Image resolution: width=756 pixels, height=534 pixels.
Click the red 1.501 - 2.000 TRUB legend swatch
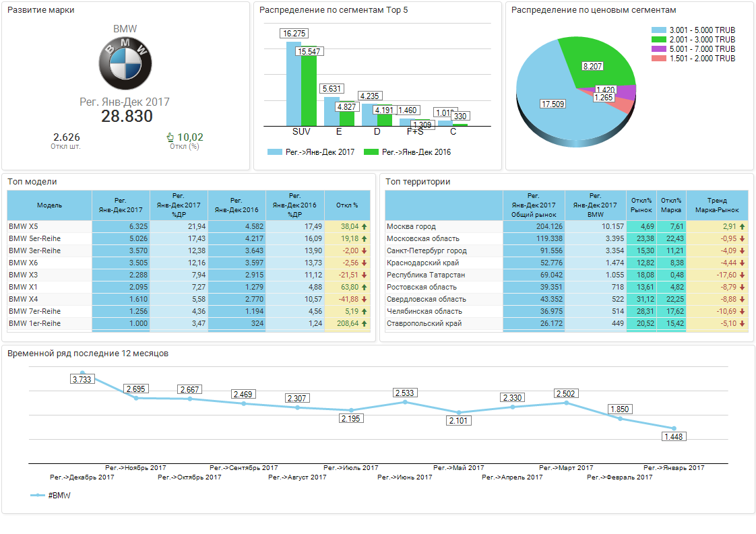pos(658,59)
